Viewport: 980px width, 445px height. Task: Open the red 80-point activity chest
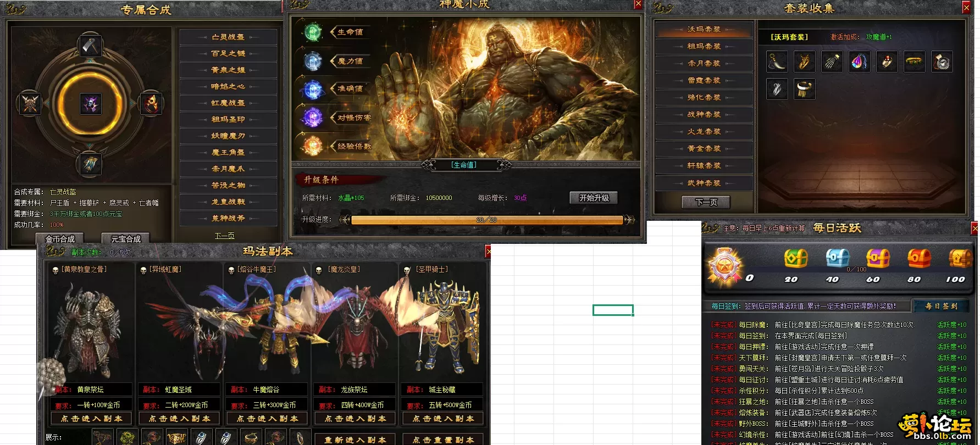(x=919, y=258)
